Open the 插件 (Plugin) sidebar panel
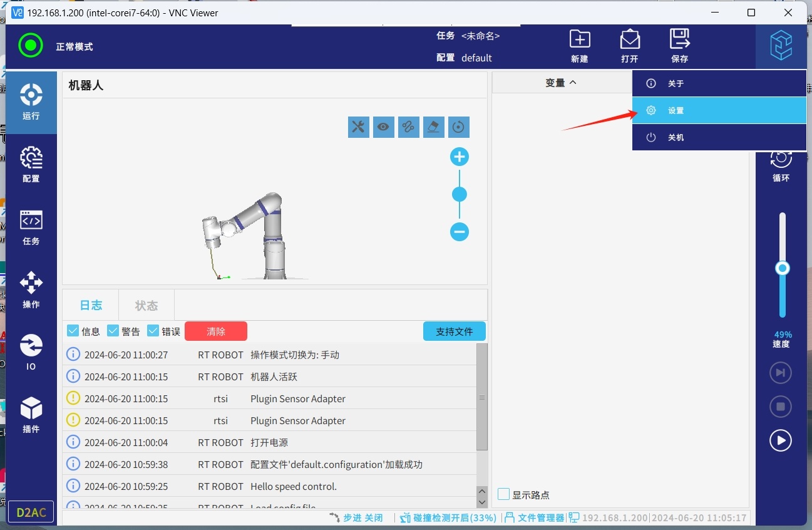The image size is (812, 530). 31,415
